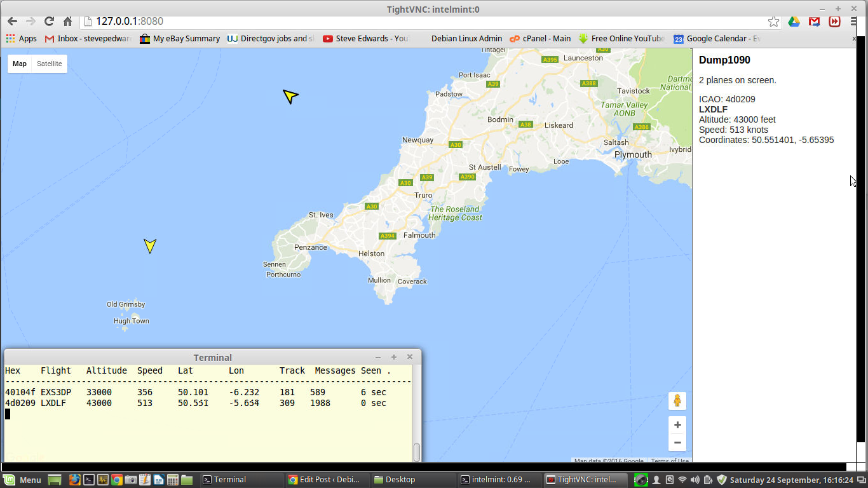
Task: Expand the bookmarks bar overflow chevron
Action: [x=854, y=39]
